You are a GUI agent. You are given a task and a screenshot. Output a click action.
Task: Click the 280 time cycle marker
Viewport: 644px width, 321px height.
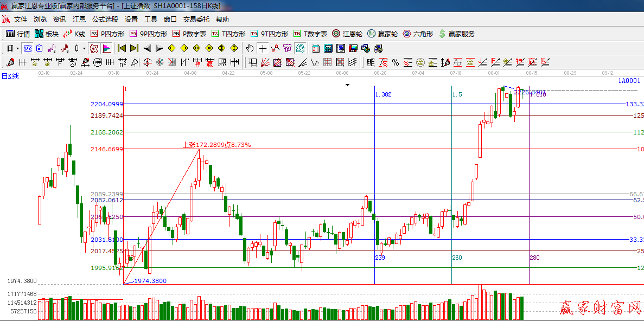pos(534,258)
